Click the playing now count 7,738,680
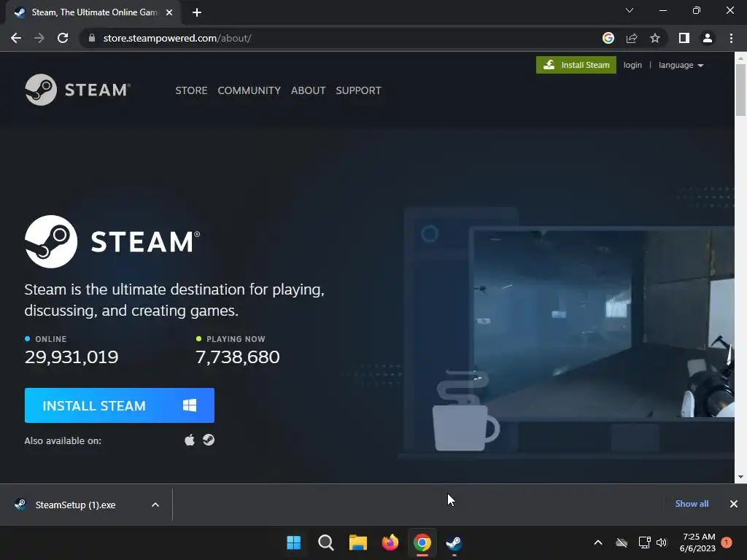Image resolution: width=747 pixels, height=560 pixels. pos(238,357)
